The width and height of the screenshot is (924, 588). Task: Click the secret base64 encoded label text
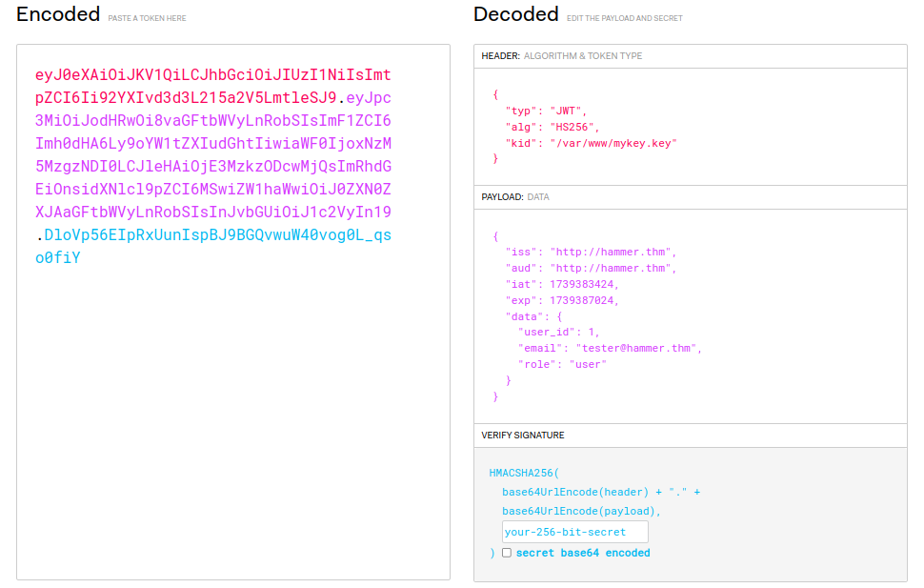click(x=583, y=553)
